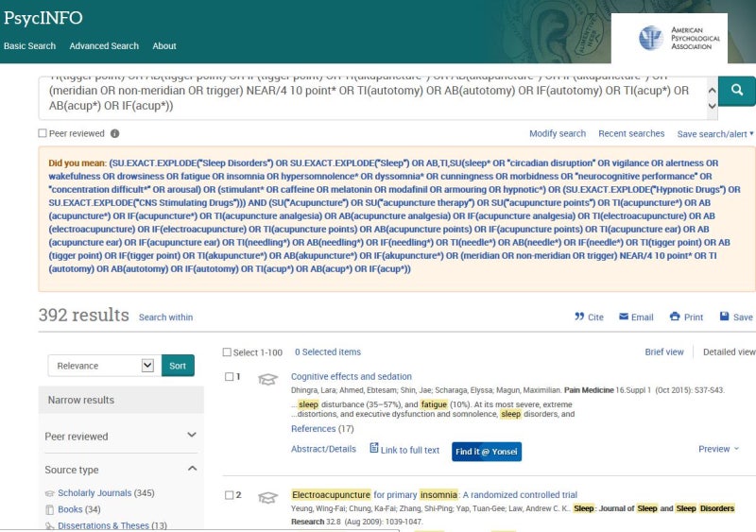The width and height of the screenshot is (756, 532).
Task: Open the Save search/alert dropdown
Action: tap(715, 134)
